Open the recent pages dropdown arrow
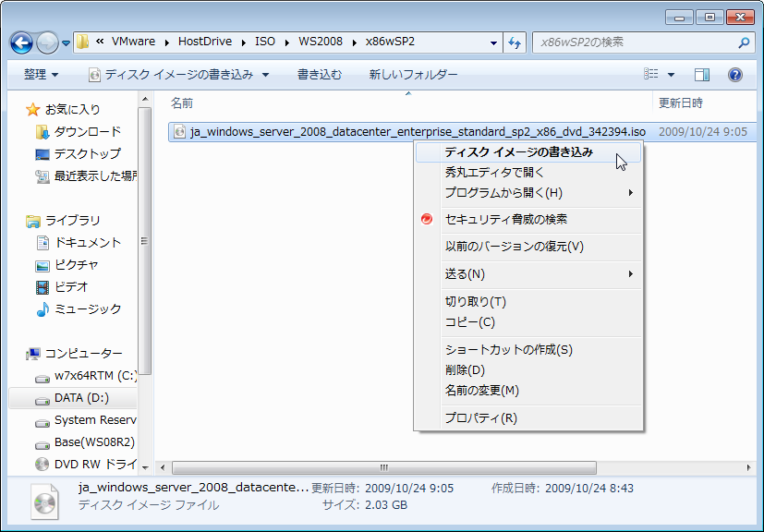The image size is (764, 532). coord(67,43)
